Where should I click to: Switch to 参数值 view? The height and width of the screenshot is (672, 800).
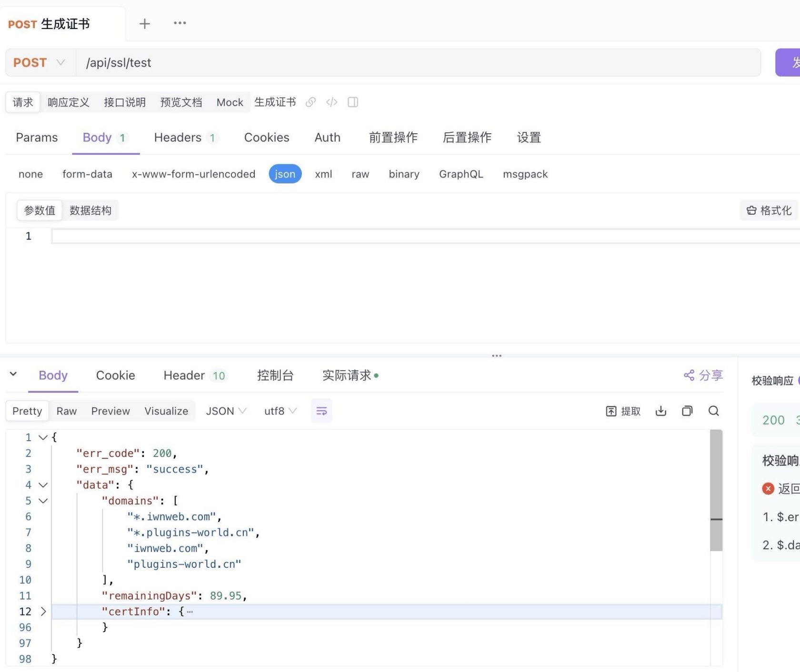point(40,210)
